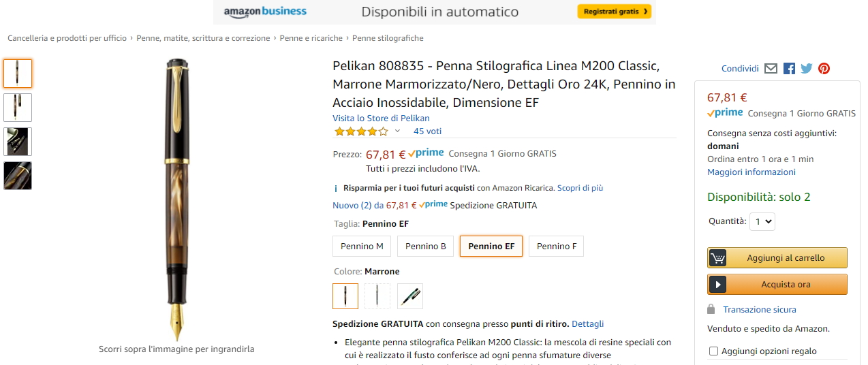868x365 pixels.
Task: Go to Penne stilografiche breadcrumb
Action: coord(388,38)
